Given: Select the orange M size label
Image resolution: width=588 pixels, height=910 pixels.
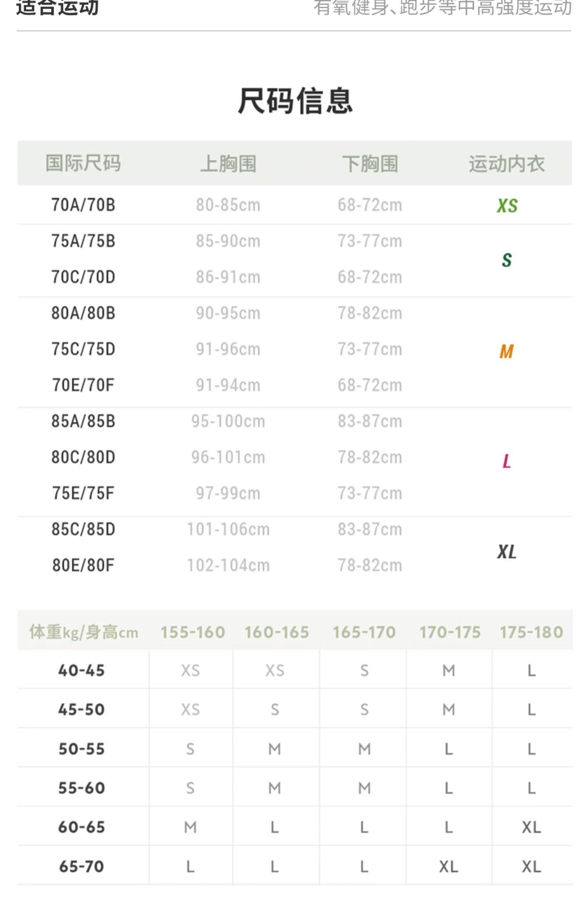Looking at the screenshot, I should 506,351.
